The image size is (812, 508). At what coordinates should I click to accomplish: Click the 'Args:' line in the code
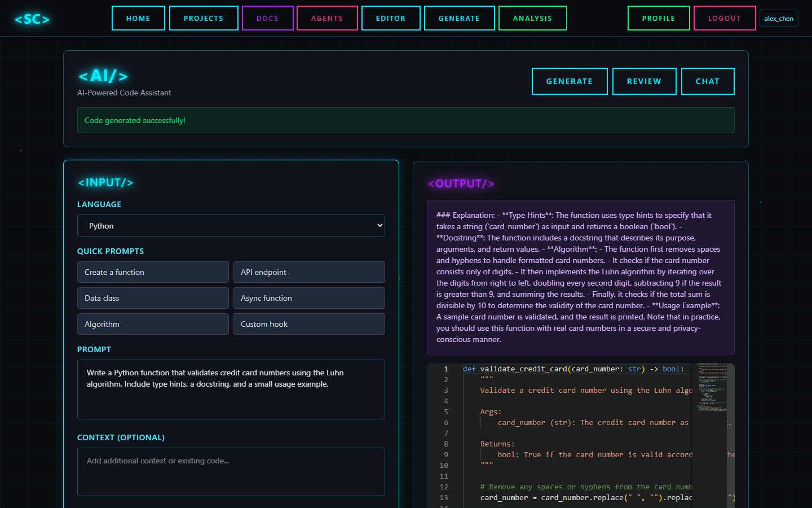(491, 412)
